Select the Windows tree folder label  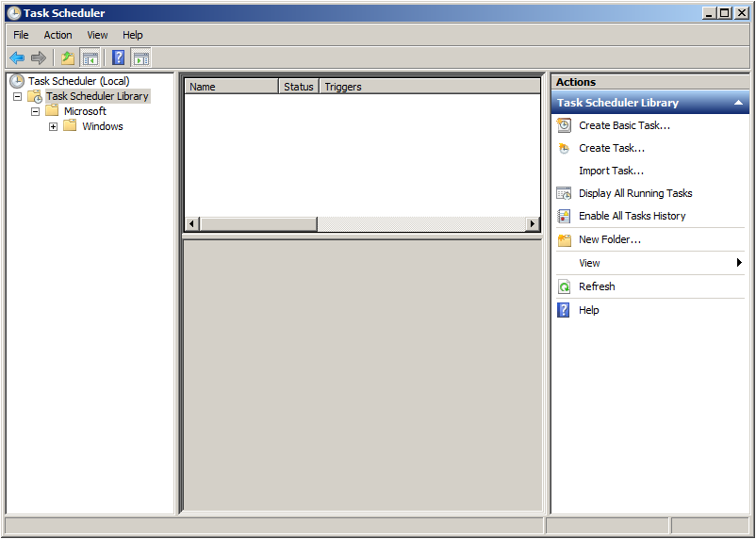click(x=103, y=126)
